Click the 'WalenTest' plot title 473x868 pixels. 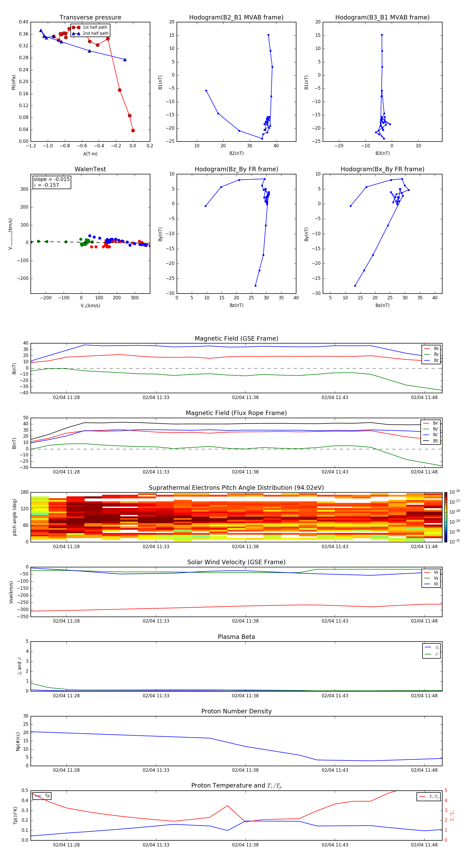[90, 169]
